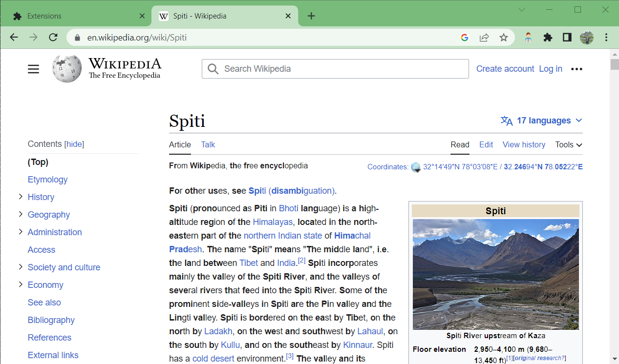Go to Access section

(x=42, y=250)
